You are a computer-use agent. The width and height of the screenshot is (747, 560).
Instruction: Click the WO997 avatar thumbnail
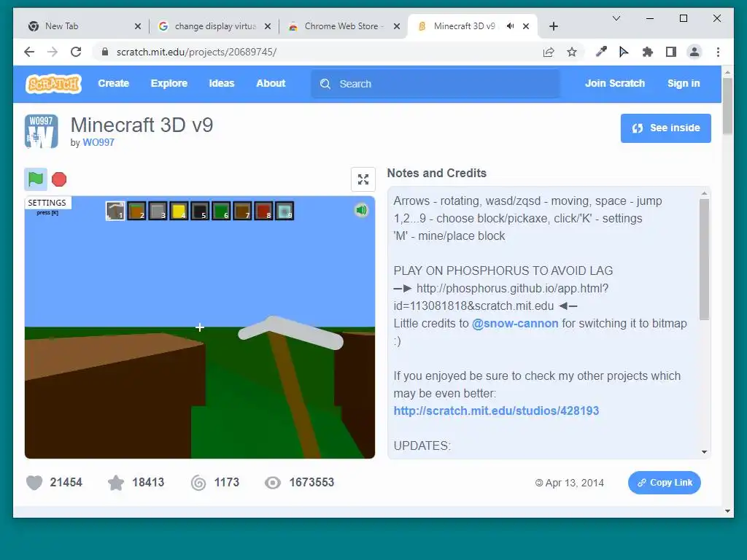pos(42,131)
